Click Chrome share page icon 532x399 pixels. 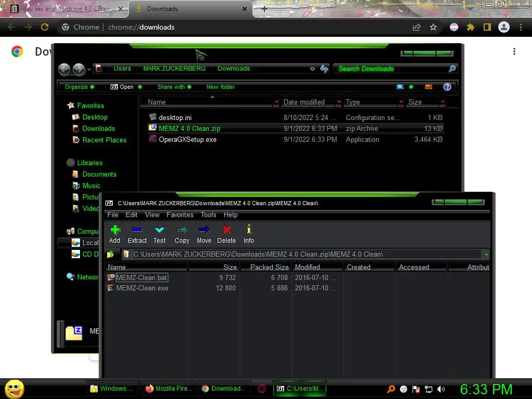[417, 27]
